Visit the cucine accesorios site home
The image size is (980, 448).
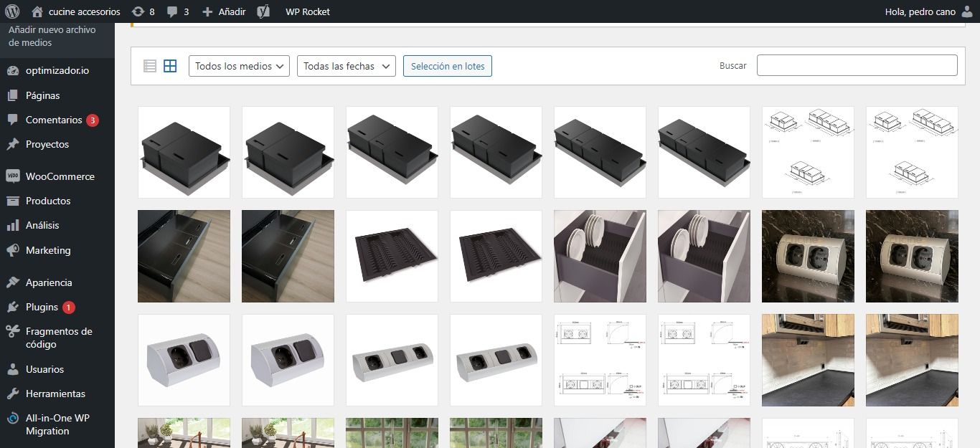click(x=75, y=11)
